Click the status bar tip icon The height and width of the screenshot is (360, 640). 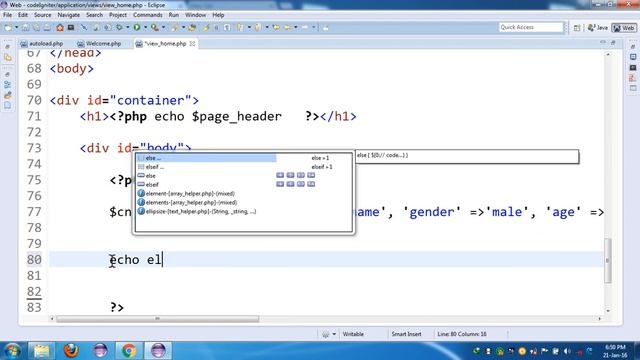click(325, 334)
